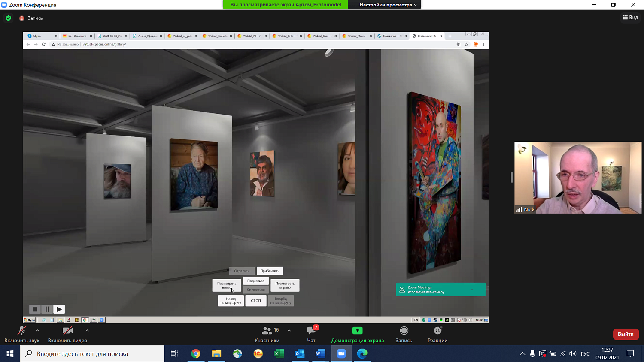Click the Приблизить zoom-in button
The height and width of the screenshot is (362, 644).
(x=270, y=271)
